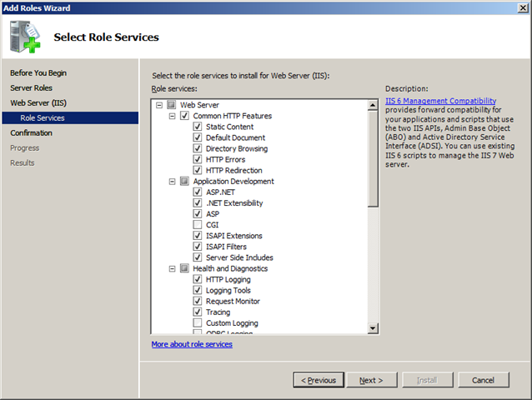Collapse the Web Server tree node
The width and height of the screenshot is (532, 400).
point(159,105)
